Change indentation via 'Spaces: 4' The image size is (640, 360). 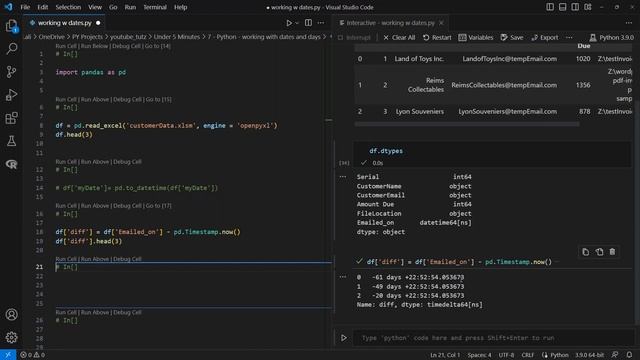[479, 355]
